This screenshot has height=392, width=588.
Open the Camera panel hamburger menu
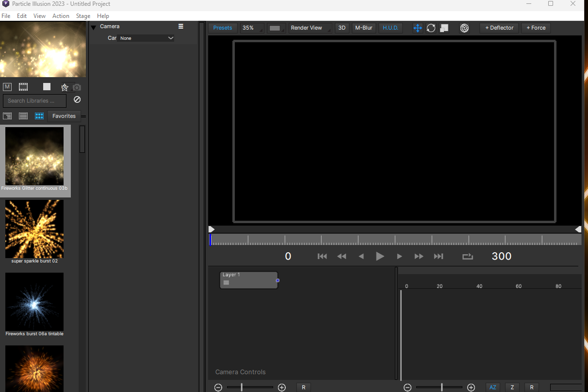point(181,27)
